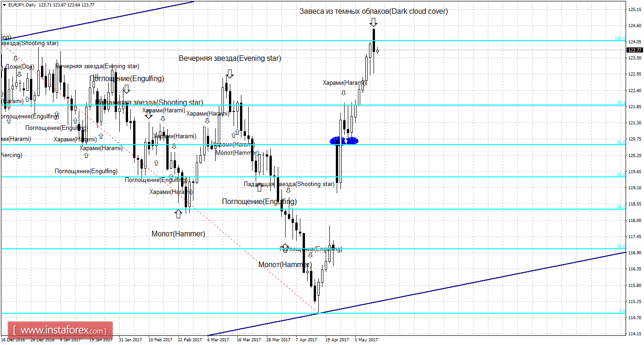Click the left blue ellipse marker on the 61.8 level
Screen dimensions: 644x345
[338, 140]
